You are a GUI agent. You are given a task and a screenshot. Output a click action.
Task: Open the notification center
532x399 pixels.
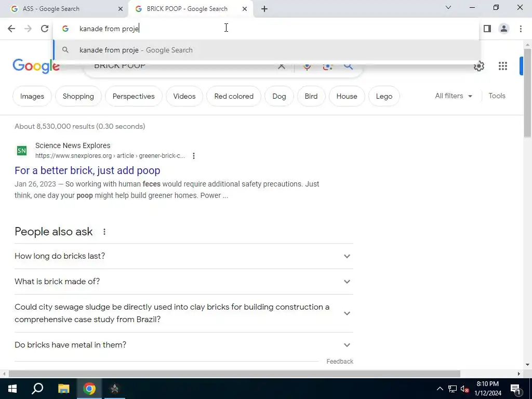[x=515, y=389]
